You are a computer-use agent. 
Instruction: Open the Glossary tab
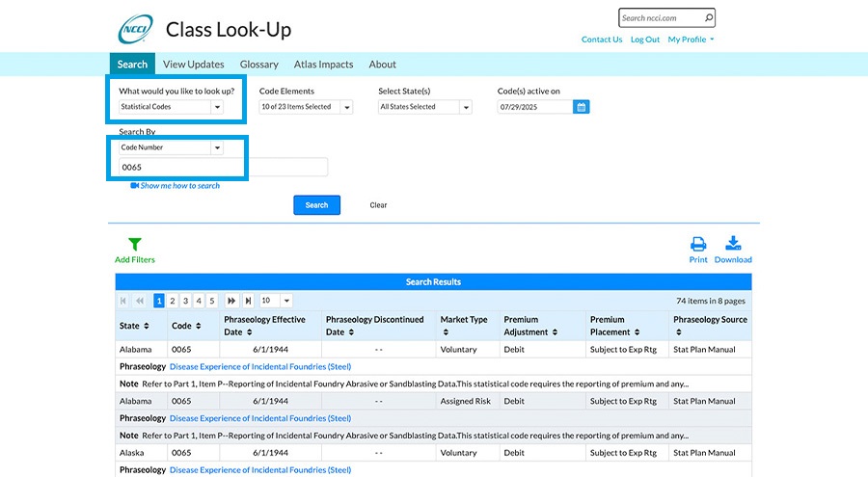259,65
